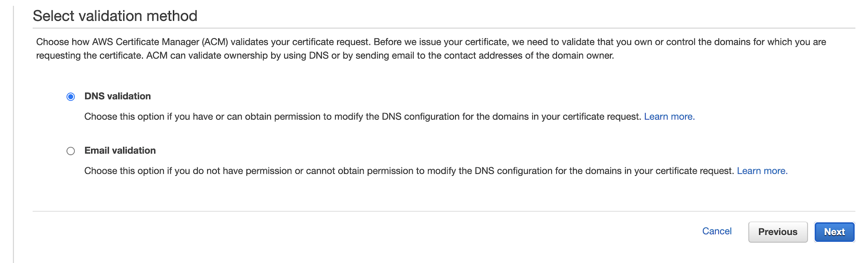Open Learn more link for Email validation
This screenshot has height=263, width=868.
click(x=762, y=171)
